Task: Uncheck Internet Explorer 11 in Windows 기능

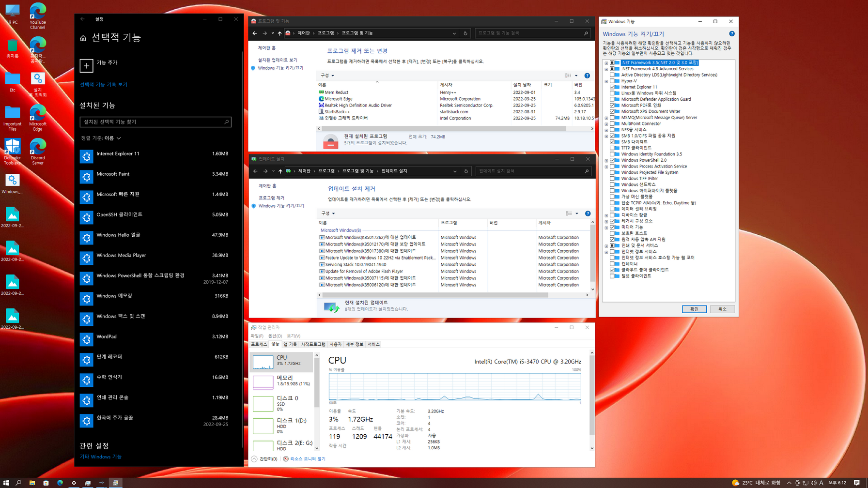Action: coord(612,87)
